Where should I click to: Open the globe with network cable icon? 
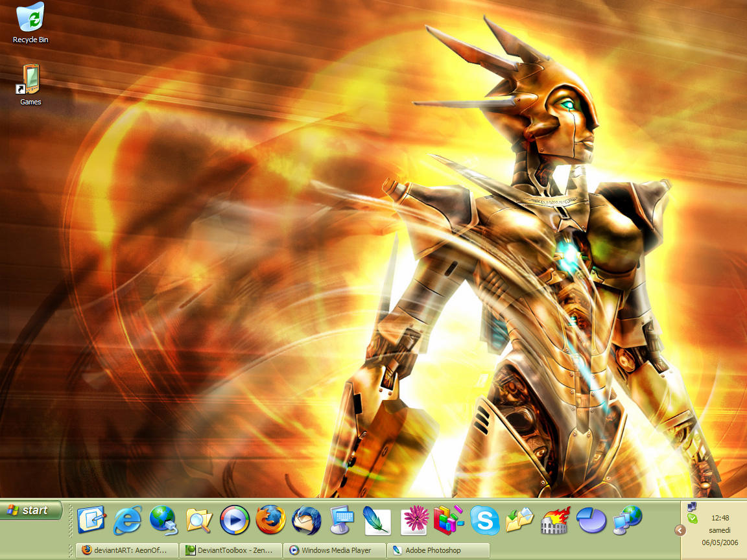[x=163, y=520]
